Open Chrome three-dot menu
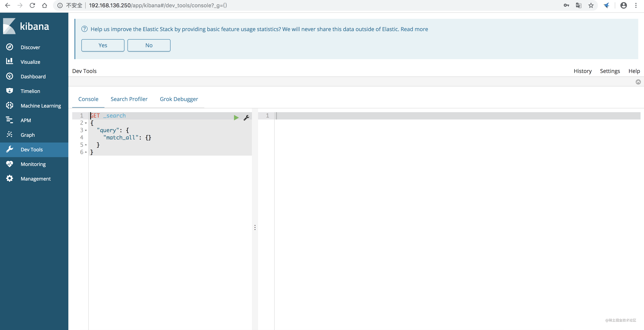The height and width of the screenshot is (330, 644). (x=636, y=5)
